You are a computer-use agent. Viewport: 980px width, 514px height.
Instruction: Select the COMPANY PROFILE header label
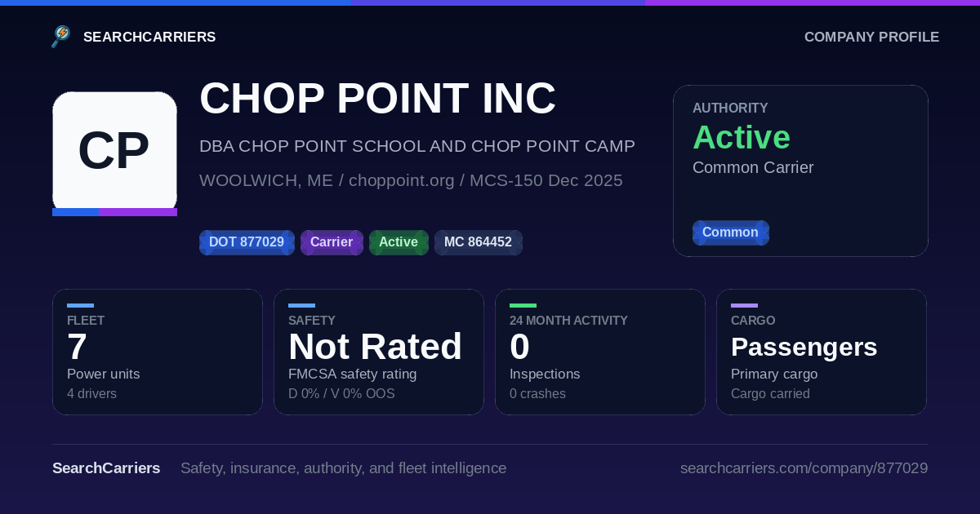(871, 37)
